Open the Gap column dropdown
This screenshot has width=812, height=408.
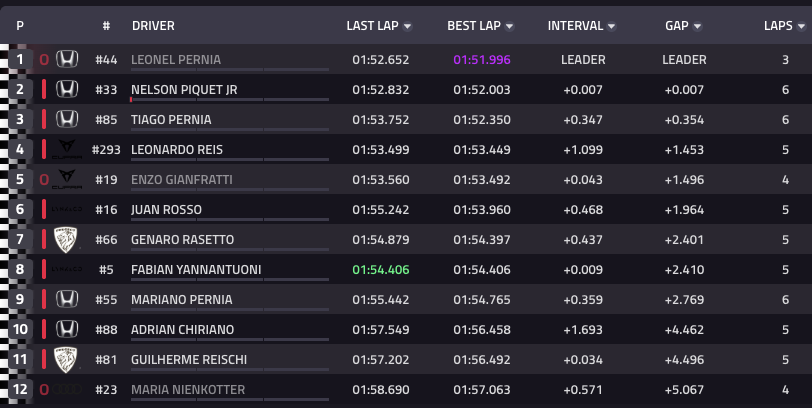697,27
